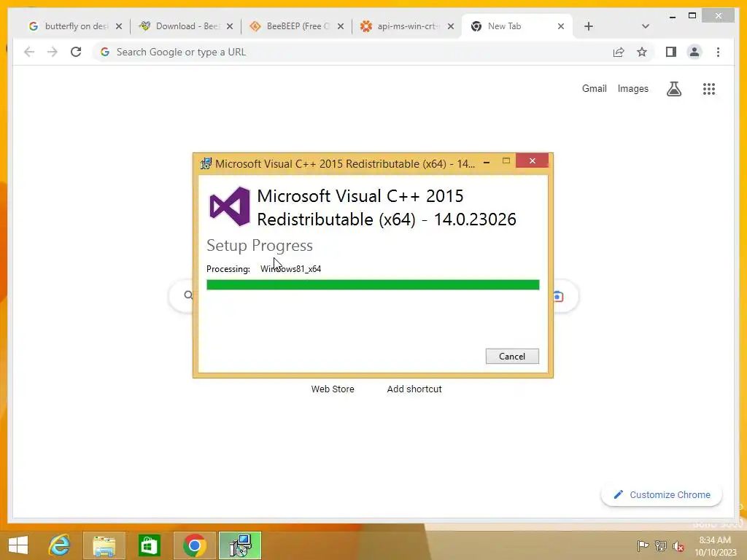The image size is (747, 560).
Task: Close the butterfly search tab
Action: [119, 27]
